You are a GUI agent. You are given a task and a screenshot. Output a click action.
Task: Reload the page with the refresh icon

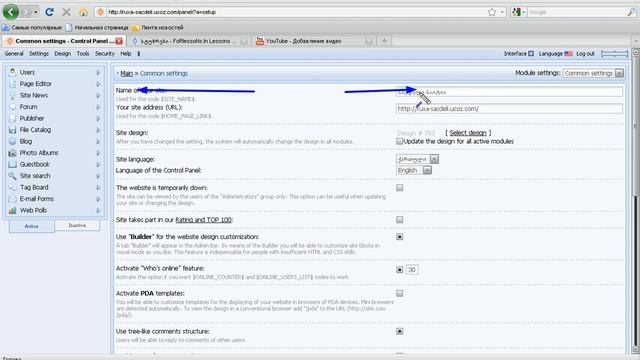pyautogui.click(x=50, y=12)
